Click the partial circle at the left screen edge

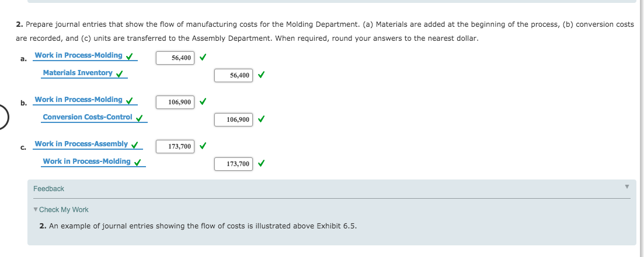4,117
